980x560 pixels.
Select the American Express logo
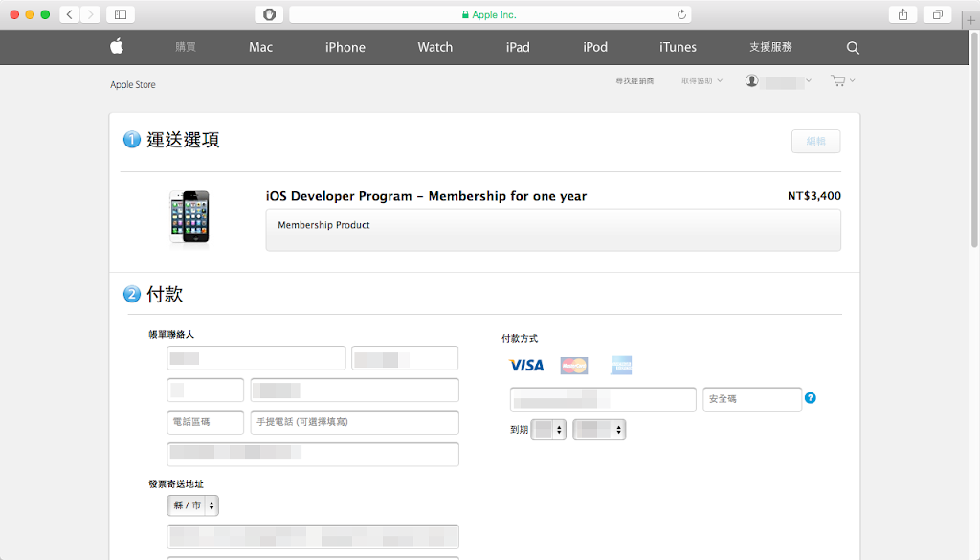tap(621, 365)
